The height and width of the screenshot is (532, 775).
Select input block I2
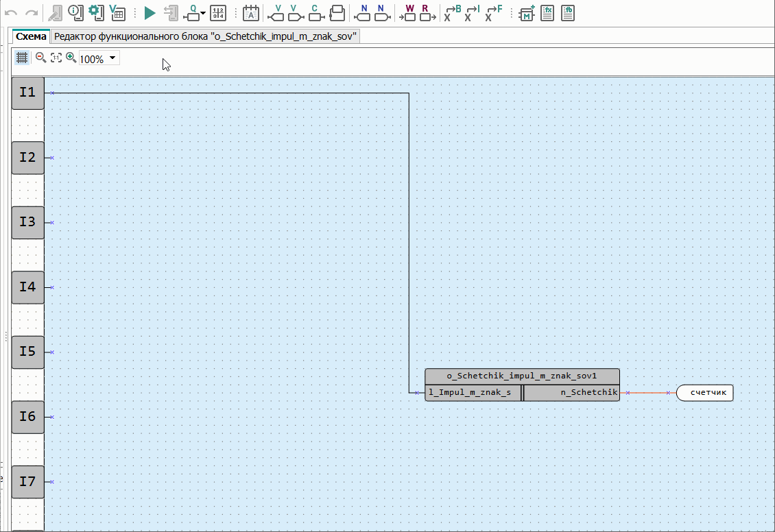coord(27,158)
